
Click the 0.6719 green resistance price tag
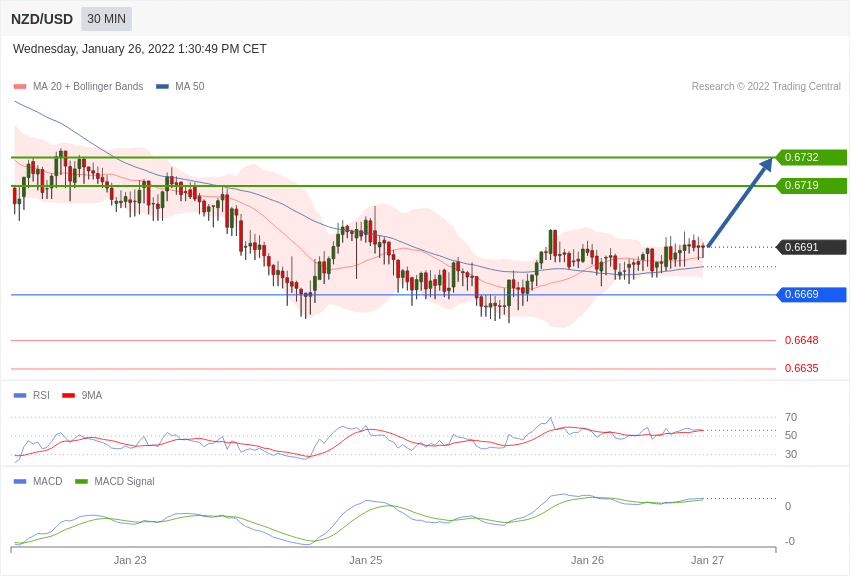(x=812, y=185)
